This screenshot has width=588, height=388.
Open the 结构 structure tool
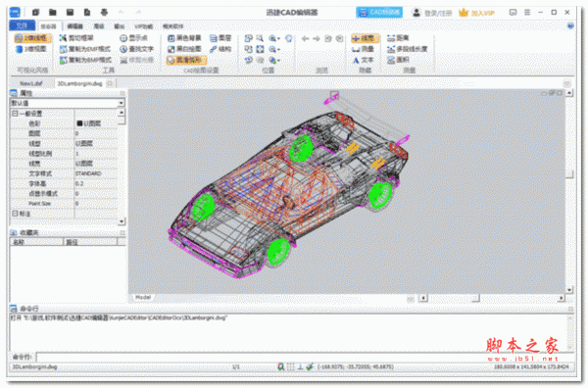coord(220,49)
